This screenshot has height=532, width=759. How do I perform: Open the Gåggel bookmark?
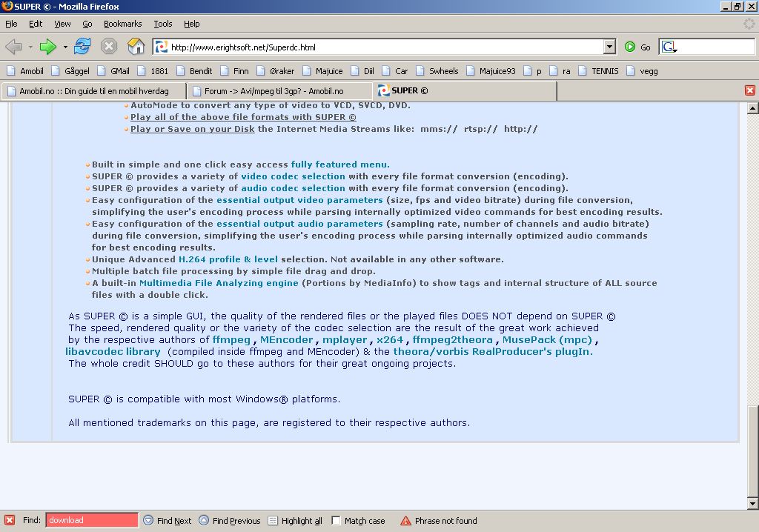pyautogui.click(x=70, y=71)
